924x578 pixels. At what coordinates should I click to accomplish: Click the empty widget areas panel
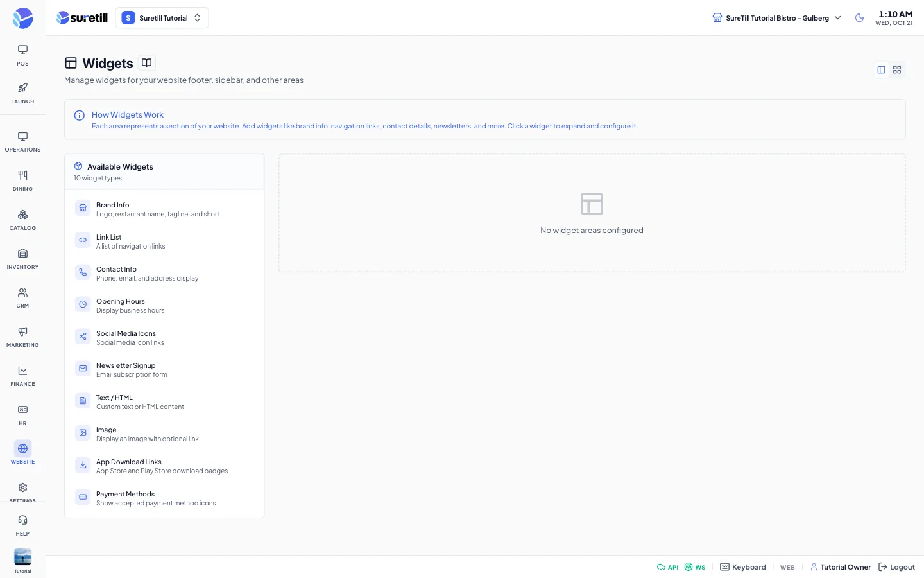pos(592,213)
